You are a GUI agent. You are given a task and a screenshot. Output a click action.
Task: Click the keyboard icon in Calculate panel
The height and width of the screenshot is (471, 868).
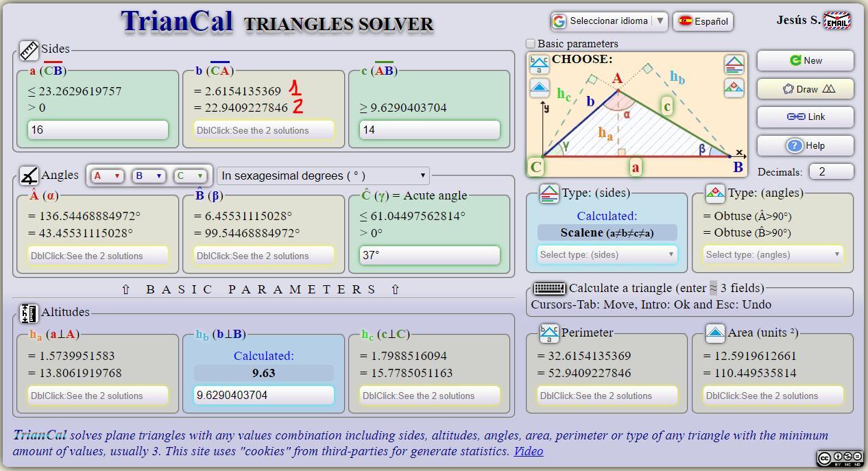[549, 289]
